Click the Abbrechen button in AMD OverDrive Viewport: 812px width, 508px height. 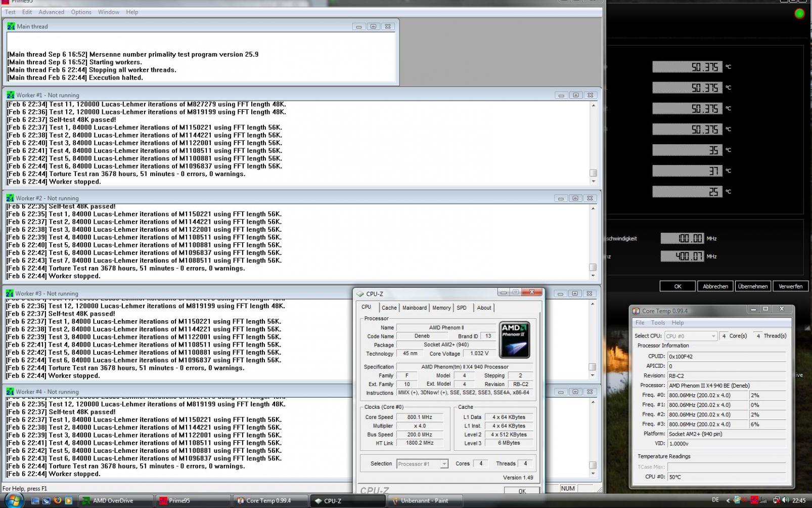(x=715, y=286)
